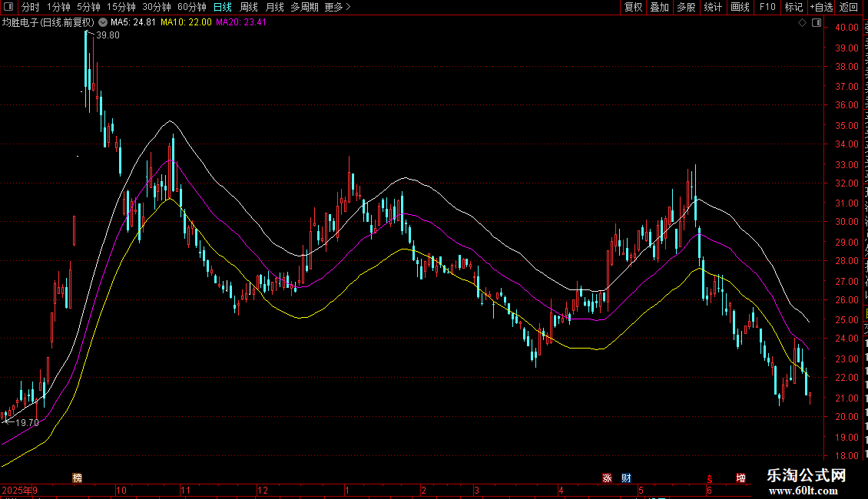Screen dimensions: 868x499
Task: Click the 30.00 price axis label
Action: coord(847,222)
